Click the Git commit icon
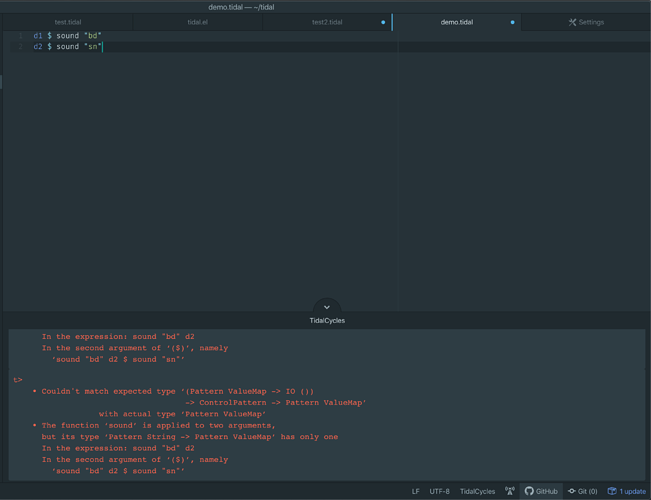 [572, 491]
